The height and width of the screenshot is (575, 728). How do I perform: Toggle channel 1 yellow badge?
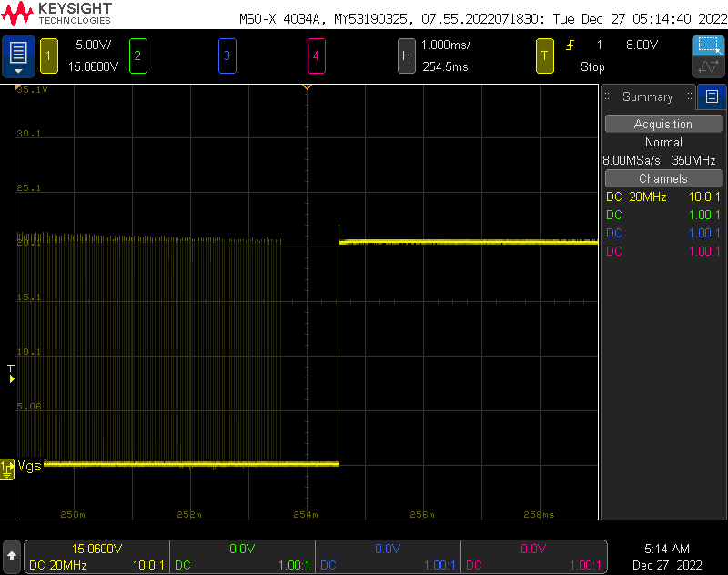[48, 55]
